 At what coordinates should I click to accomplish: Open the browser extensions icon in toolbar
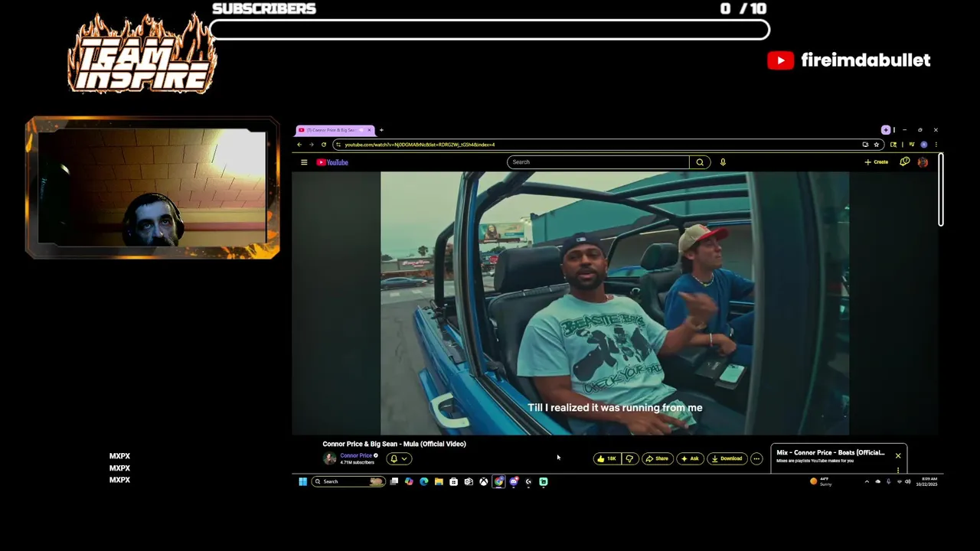click(x=893, y=145)
